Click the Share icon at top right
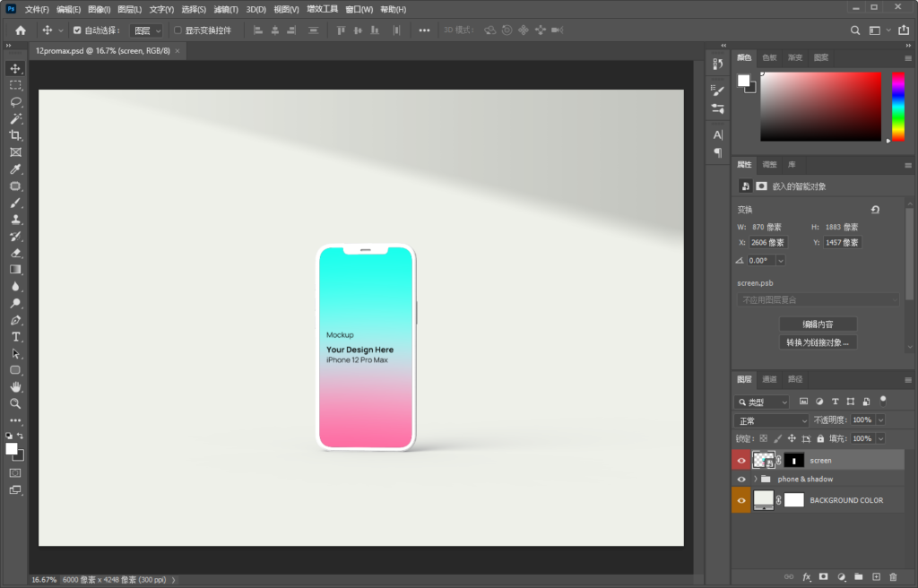This screenshot has height=588, width=918. tap(904, 30)
